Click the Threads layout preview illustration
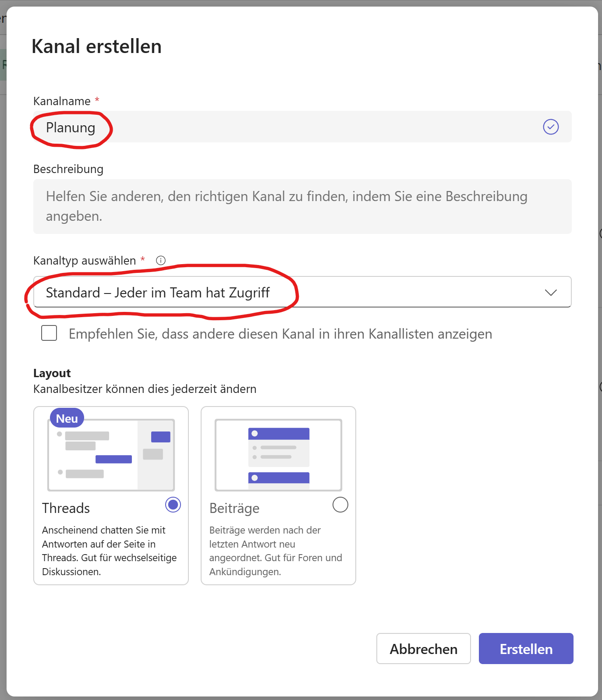The width and height of the screenshot is (602, 700). tap(111, 455)
